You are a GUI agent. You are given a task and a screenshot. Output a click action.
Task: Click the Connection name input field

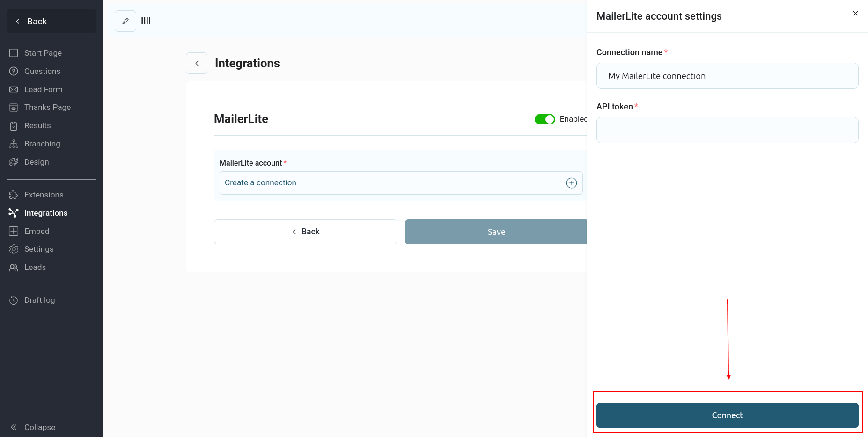727,76
